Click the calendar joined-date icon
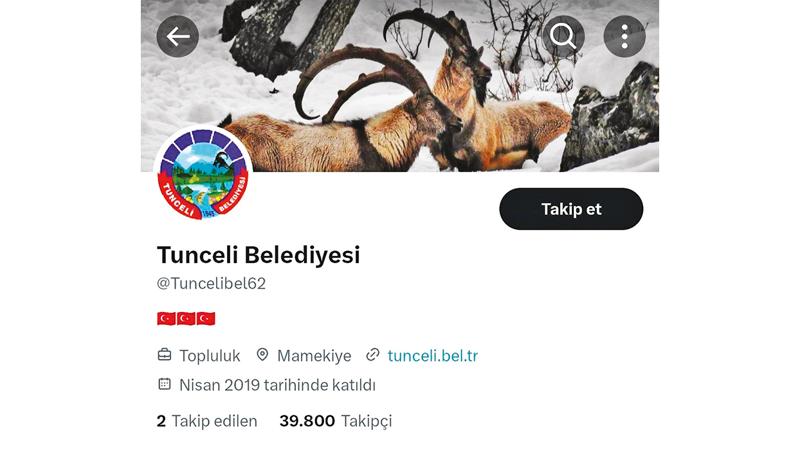 point(164,384)
